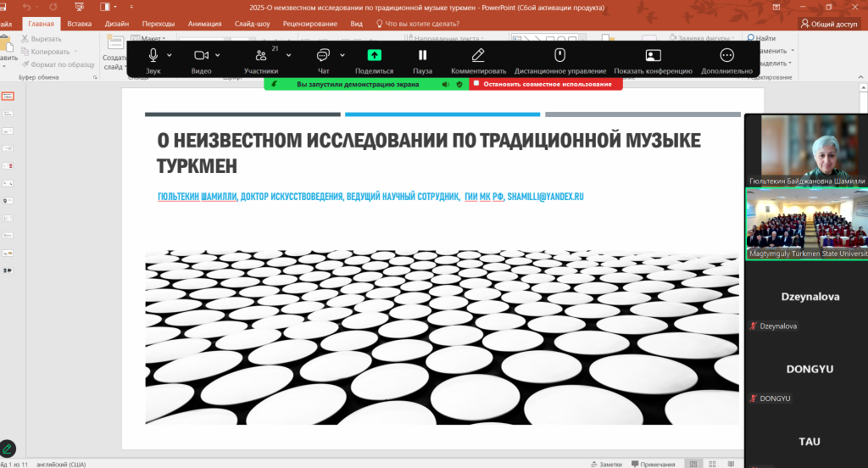Open the Вставка ribbon tab
868x468 pixels.
[79, 24]
